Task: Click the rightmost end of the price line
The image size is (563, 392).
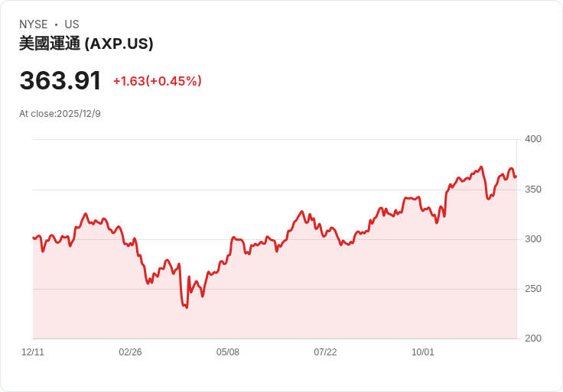Action: point(516,177)
